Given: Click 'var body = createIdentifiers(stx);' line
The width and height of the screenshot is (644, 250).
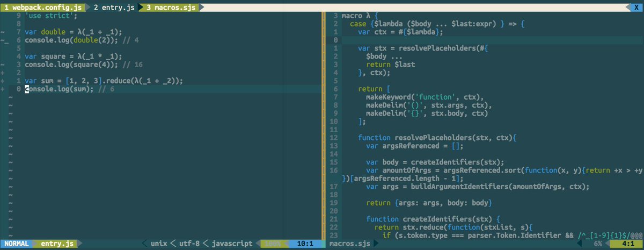Looking at the screenshot, I should 435,161.
